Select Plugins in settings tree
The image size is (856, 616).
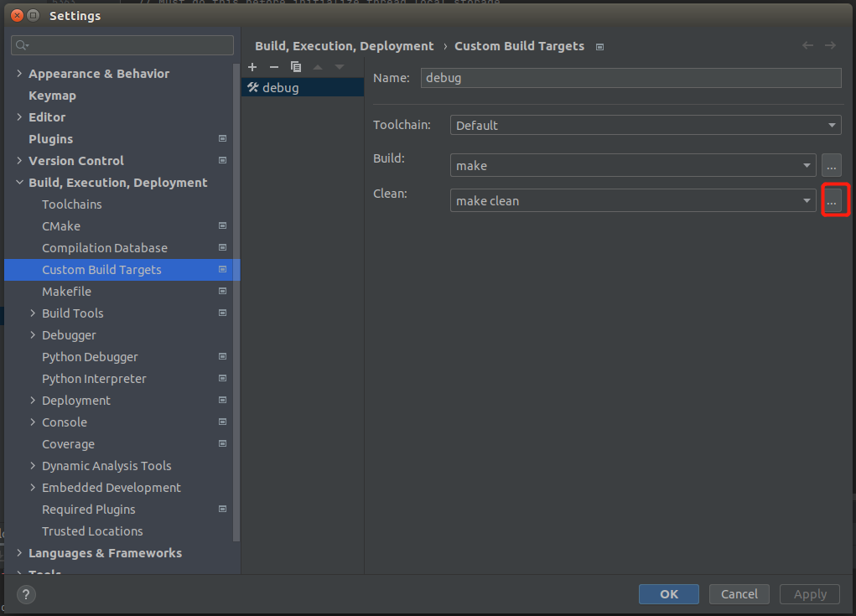pyautogui.click(x=51, y=139)
